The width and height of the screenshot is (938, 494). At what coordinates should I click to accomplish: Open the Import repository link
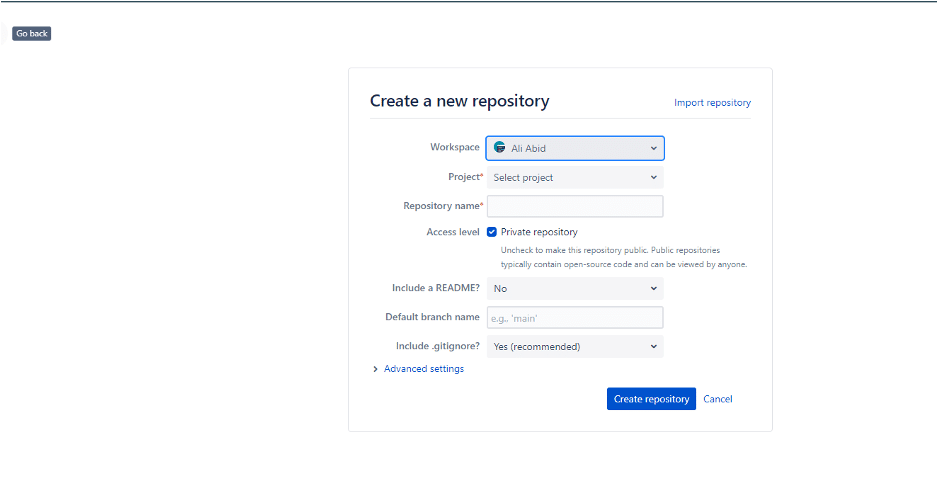pos(712,103)
